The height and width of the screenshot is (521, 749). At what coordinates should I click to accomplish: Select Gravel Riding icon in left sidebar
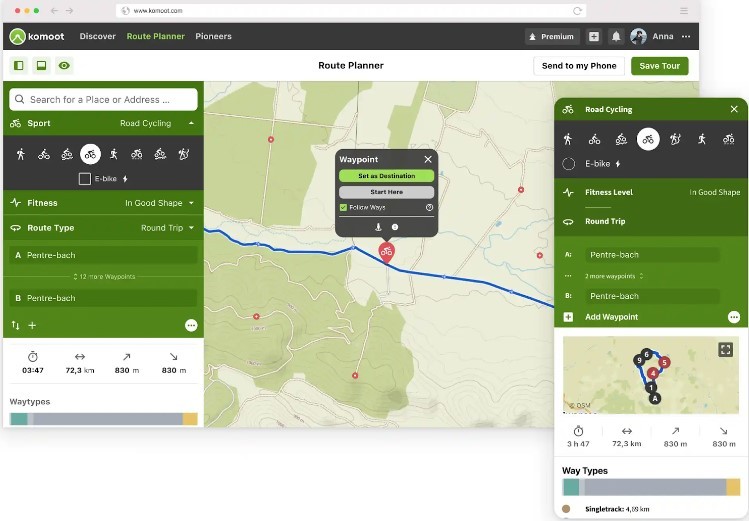pos(137,154)
